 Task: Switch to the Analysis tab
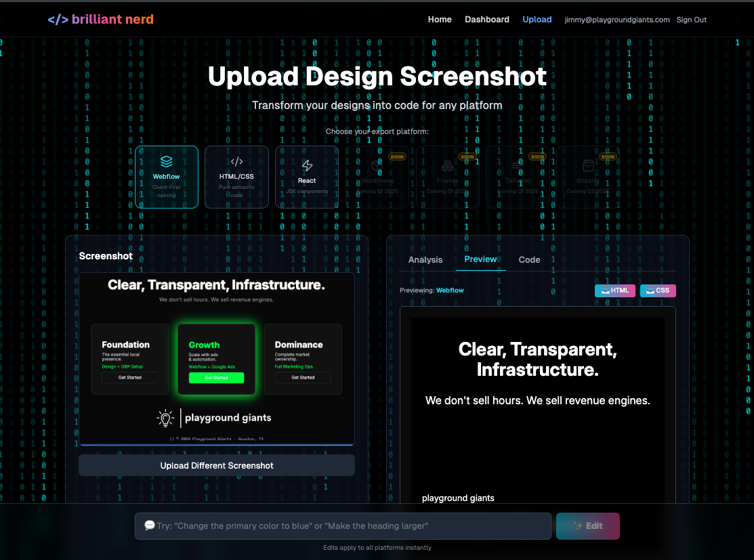(x=425, y=259)
